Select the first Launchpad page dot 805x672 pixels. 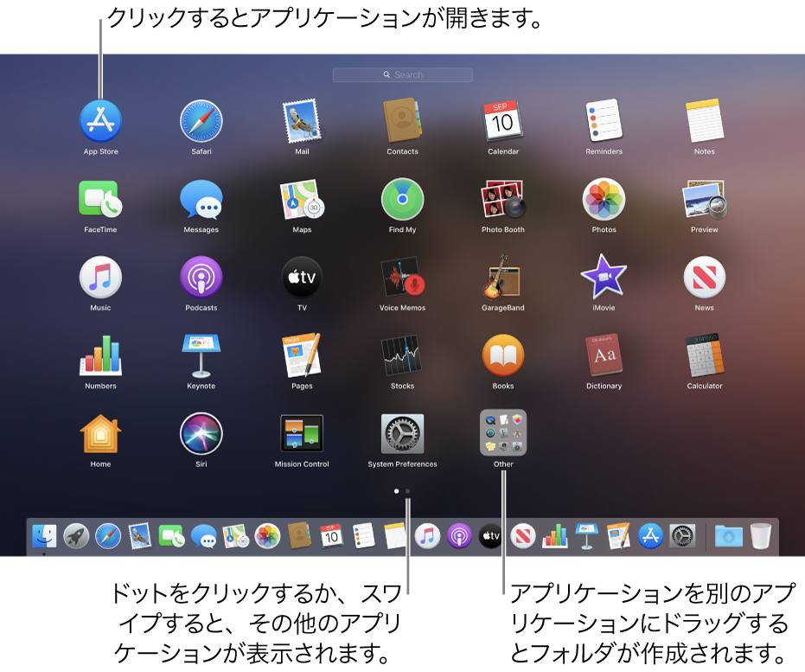click(x=396, y=491)
